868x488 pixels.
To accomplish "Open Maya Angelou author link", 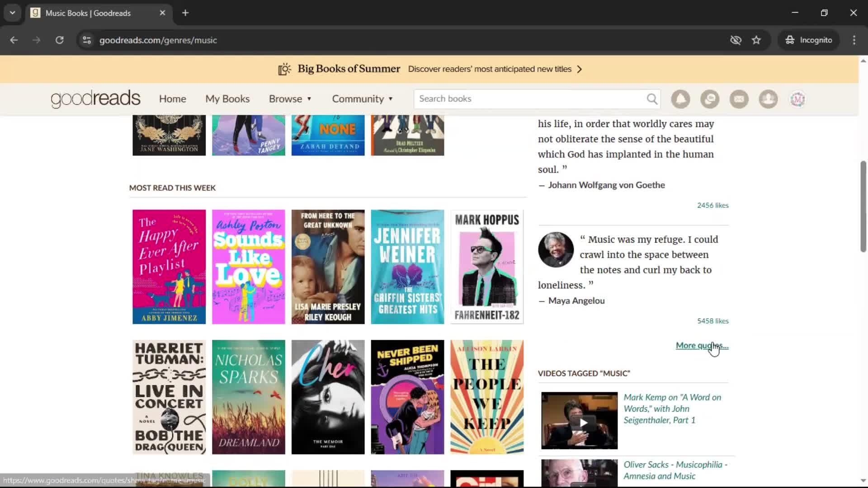I will point(576,300).
